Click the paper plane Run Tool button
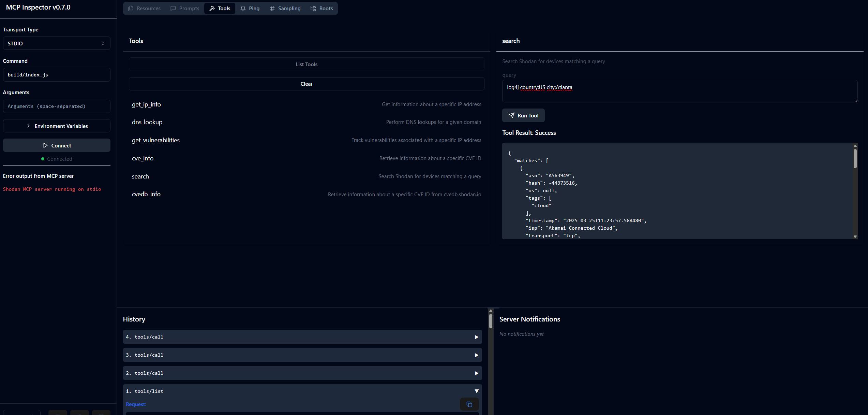Viewport: 868px width, 415px height. pyautogui.click(x=523, y=115)
